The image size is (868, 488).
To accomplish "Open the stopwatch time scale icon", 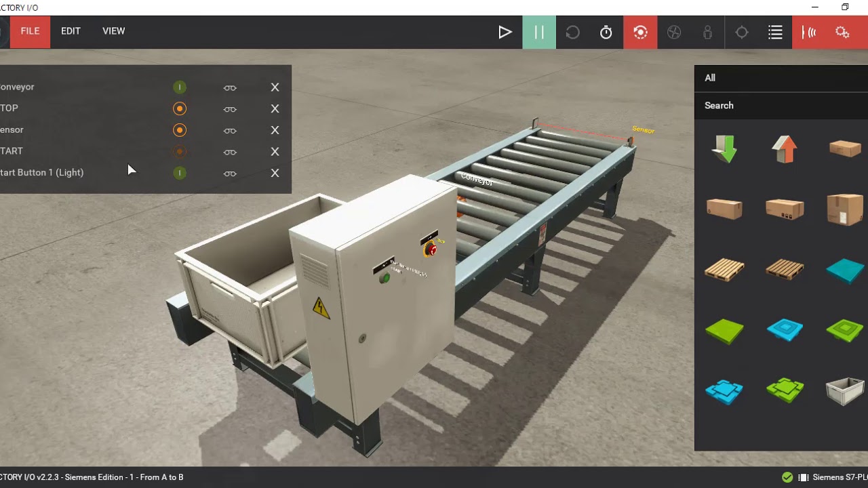I will [x=606, y=32].
